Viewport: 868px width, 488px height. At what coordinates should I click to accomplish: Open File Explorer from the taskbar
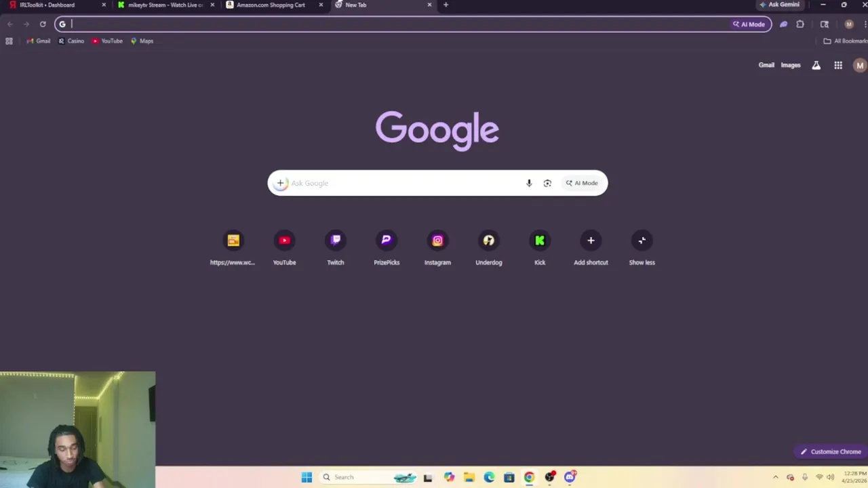(x=469, y=477)
